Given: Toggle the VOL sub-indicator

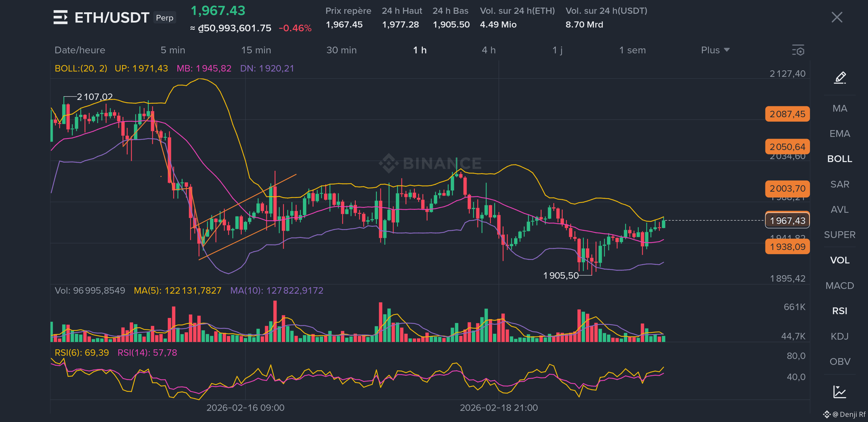Looking at the screenshot, I should coord(840,260).
